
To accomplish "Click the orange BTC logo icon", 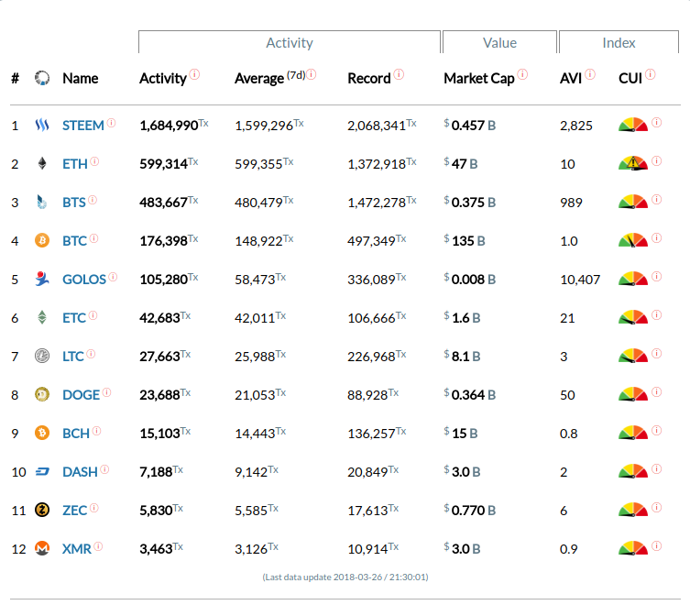I will [42, 240].
